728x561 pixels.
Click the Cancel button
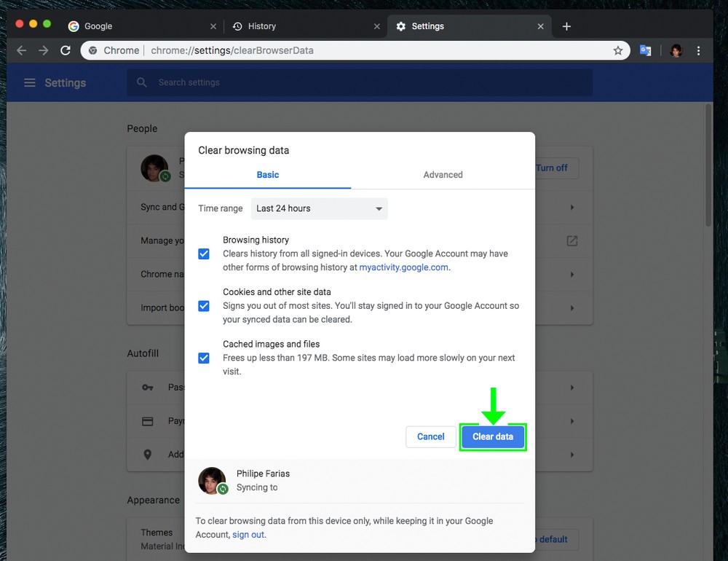430,436
